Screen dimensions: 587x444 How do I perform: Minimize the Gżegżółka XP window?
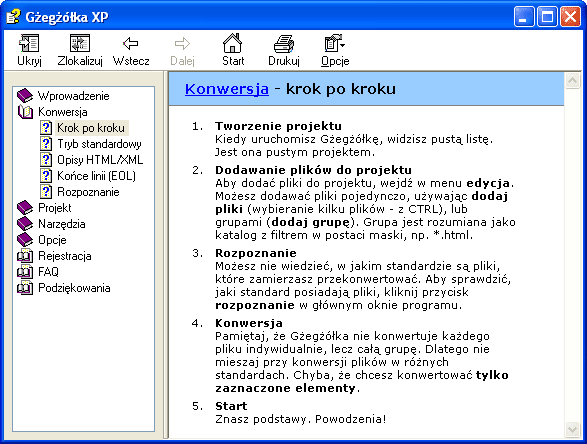[524, 17]
